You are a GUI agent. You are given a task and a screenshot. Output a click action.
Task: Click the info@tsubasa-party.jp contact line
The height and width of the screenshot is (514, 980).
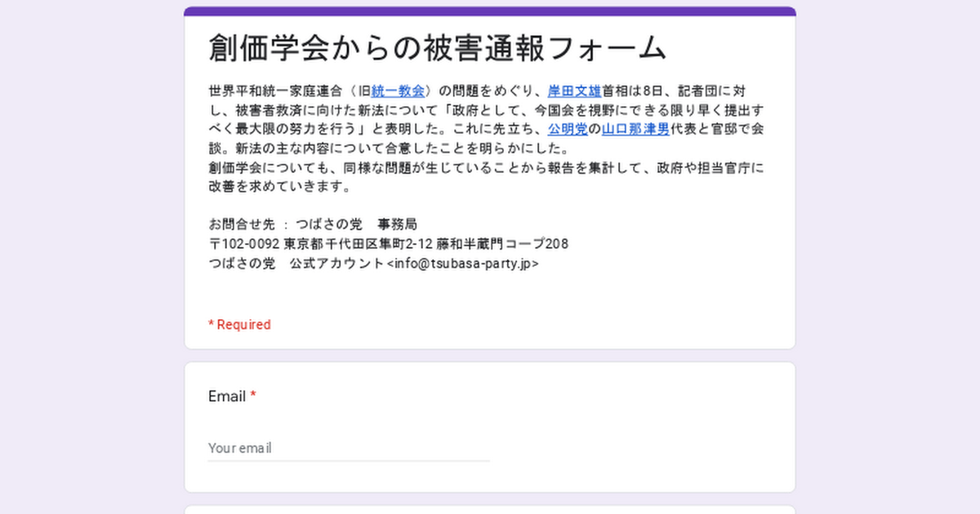tap(373, 264)
